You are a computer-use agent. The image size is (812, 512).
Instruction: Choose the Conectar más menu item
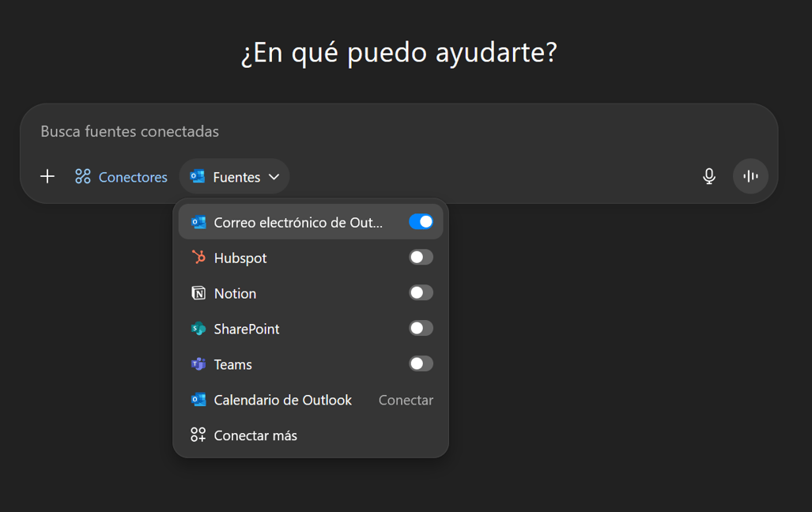click(255, 435)
